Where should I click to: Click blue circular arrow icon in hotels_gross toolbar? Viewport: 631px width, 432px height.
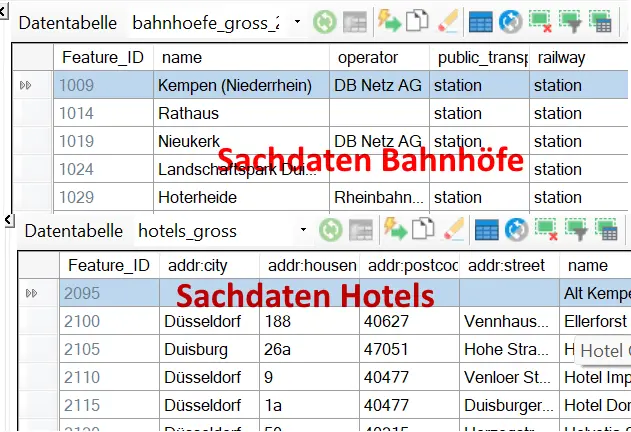pyautogui.click(x=515, y=230)
